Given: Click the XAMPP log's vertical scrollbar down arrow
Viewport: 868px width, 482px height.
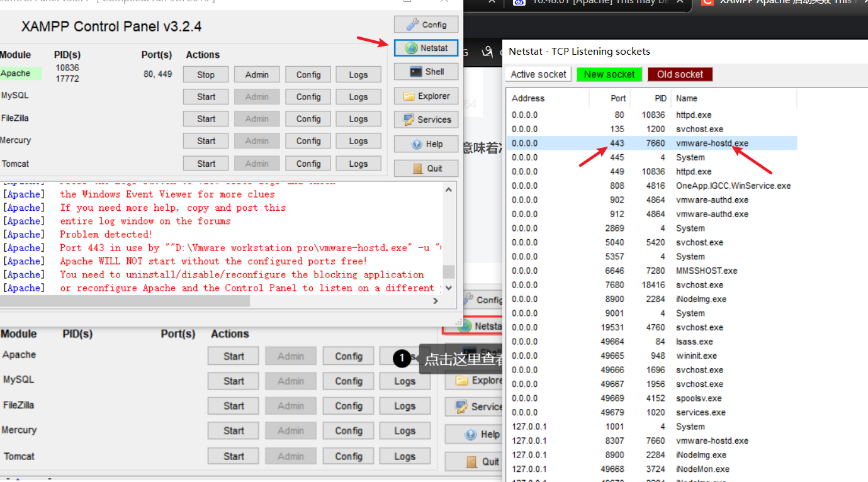Looking at the screenshot, I should pyautogui.click(x=449, y=288).
